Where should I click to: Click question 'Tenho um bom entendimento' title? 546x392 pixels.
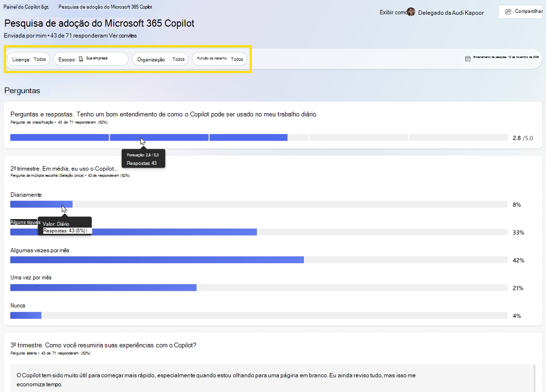tap(164, 114)
